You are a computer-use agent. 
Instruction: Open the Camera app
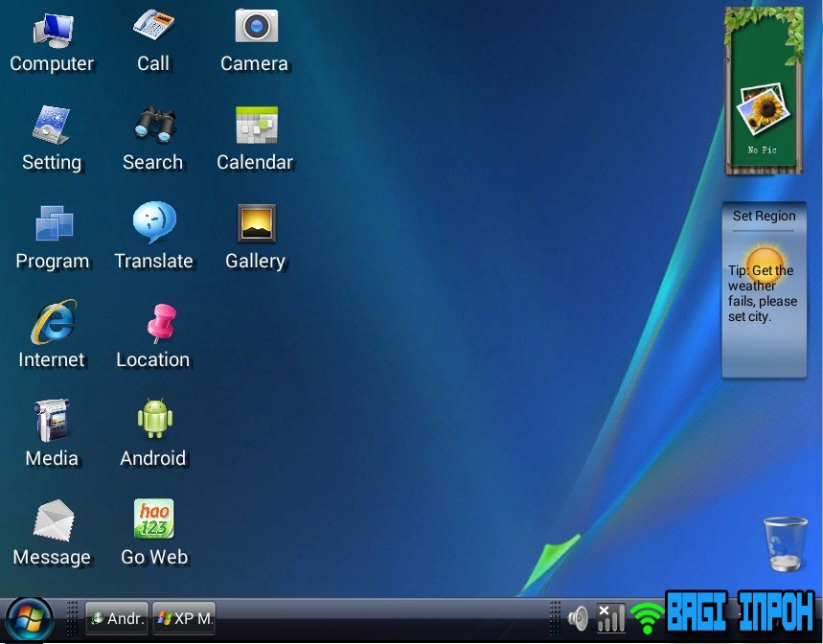(254, 27)
